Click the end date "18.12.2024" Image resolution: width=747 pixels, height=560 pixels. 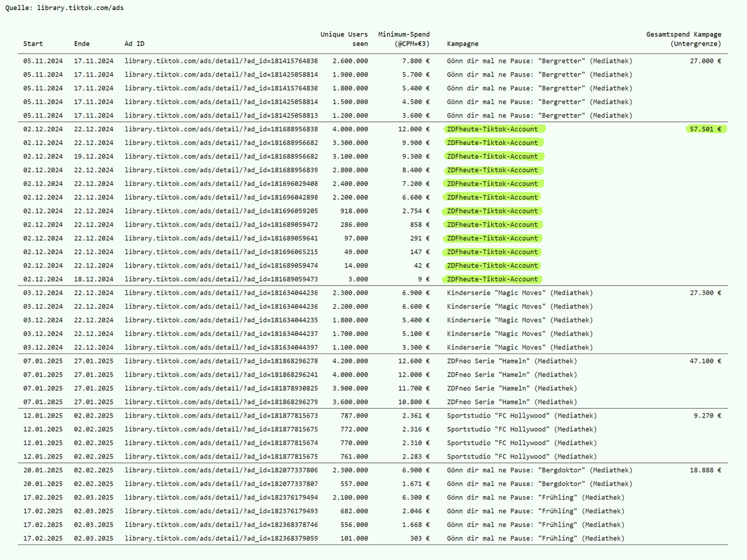[x=93, y=280]
